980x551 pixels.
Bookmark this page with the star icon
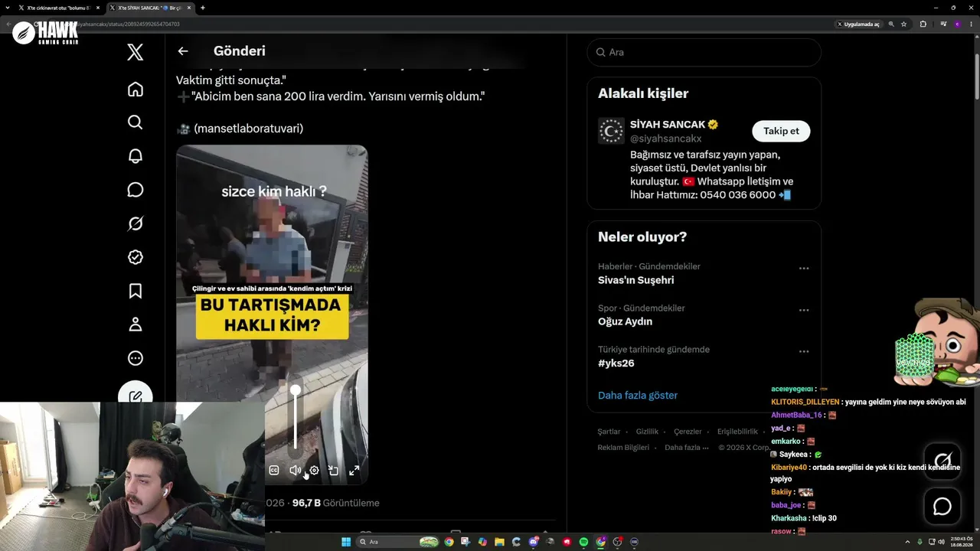[904, 24]
